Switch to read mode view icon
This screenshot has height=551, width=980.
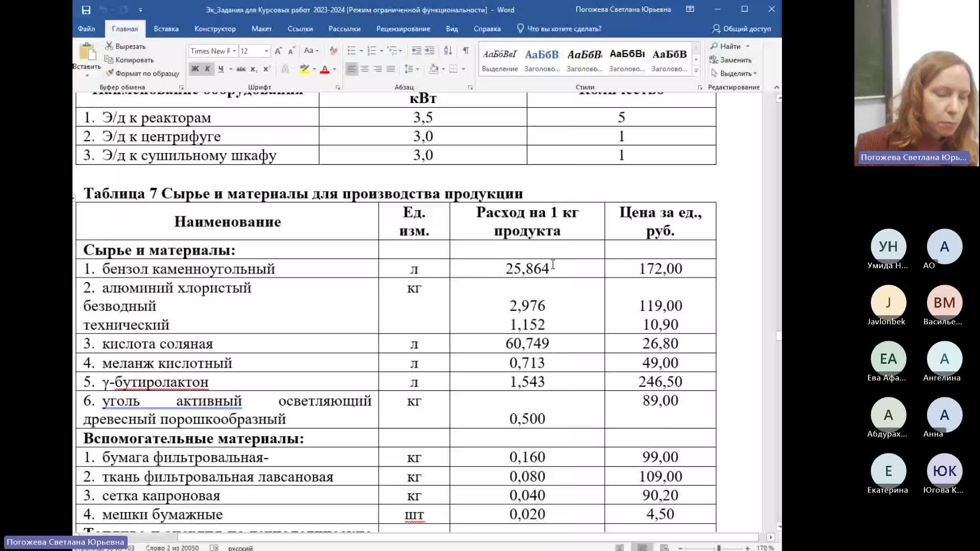(620, 547)
